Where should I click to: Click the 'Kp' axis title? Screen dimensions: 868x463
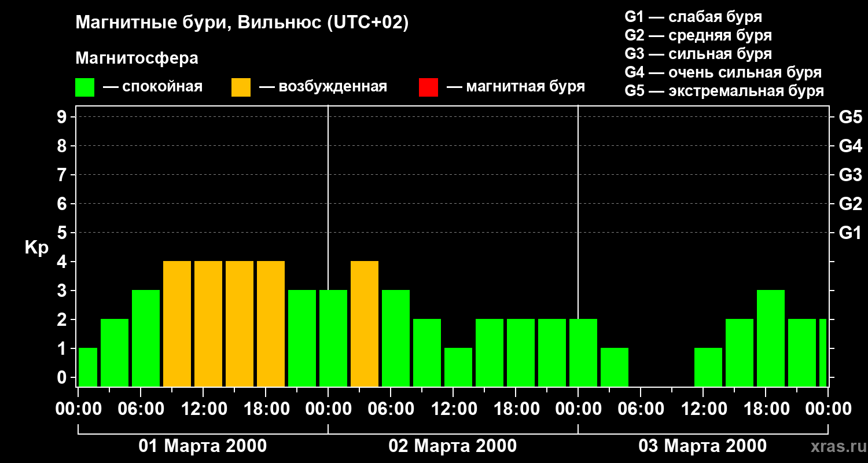coord(36,247)
